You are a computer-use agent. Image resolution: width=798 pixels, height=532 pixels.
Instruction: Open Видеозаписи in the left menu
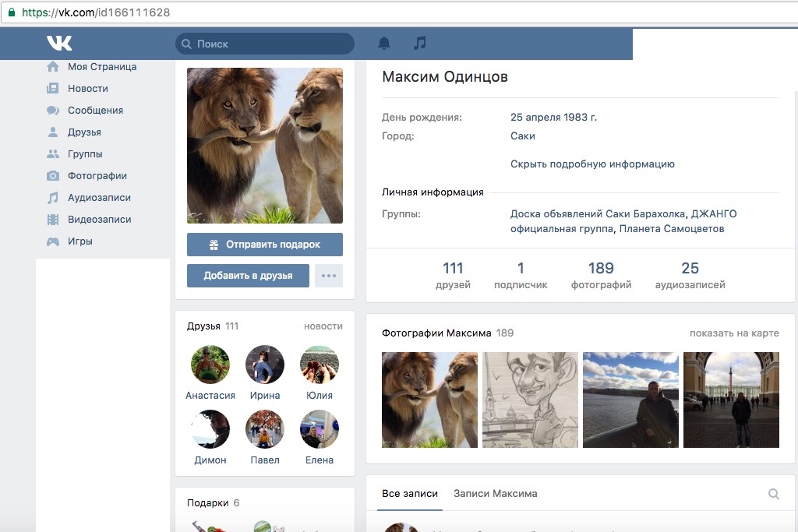tap(99, 220)
